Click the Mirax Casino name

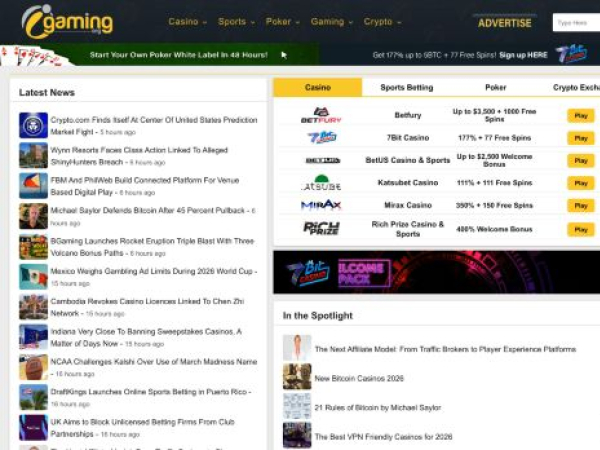coord(408,205)
